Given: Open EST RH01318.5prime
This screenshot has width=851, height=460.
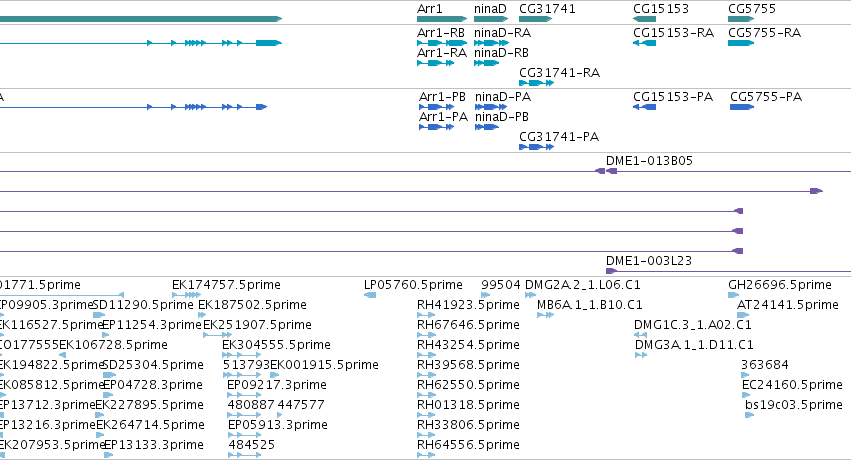Looking at the screenshot, I should coord(468,405).
